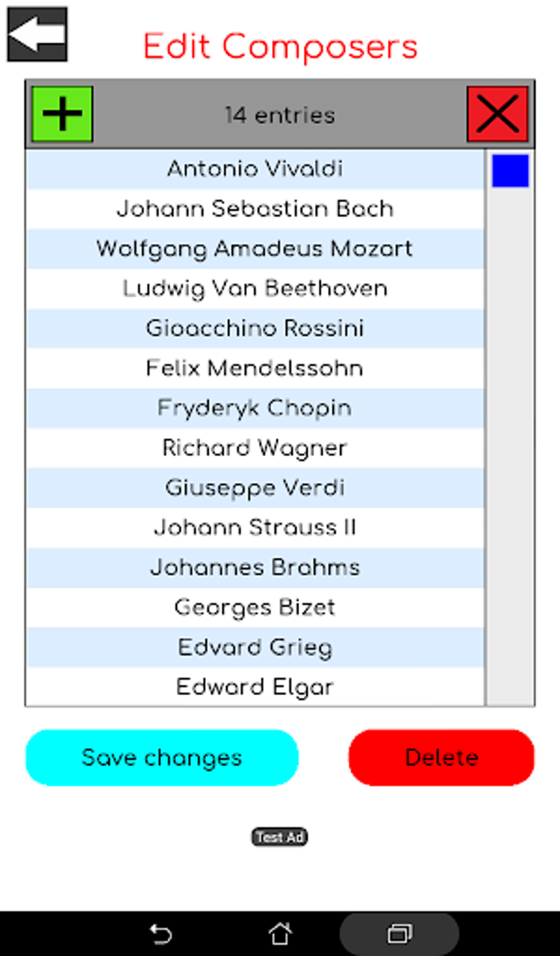The width and height of the screenshot is (560, 956).
Task: Tap the back arrow icon
Action: (37, 34)
